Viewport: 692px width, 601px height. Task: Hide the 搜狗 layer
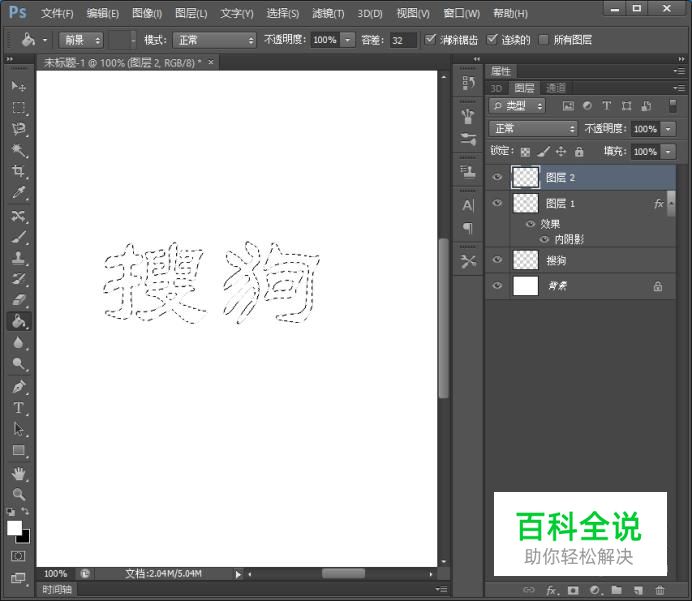(497, 259)
